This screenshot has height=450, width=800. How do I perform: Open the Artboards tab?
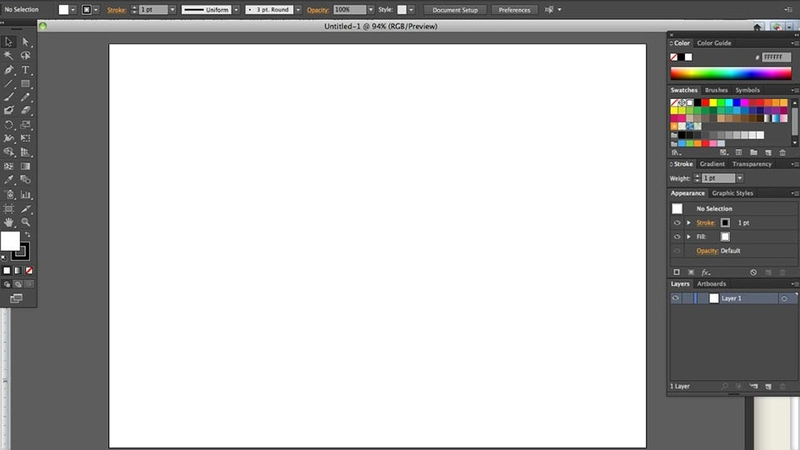coord(711,284)
